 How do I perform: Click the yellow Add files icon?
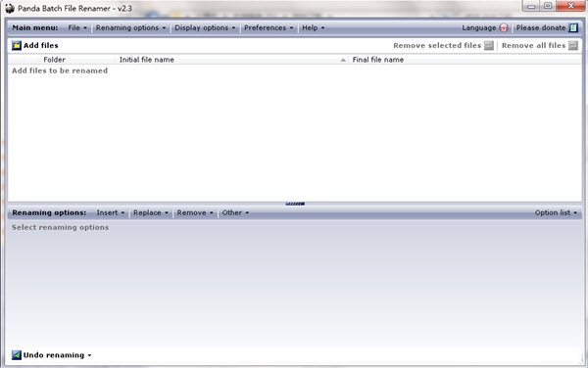click(x=17, y=46)
